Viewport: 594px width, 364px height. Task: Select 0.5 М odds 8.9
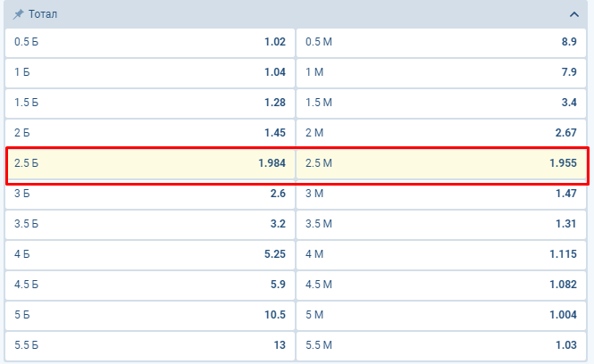[x=441, y=41]
